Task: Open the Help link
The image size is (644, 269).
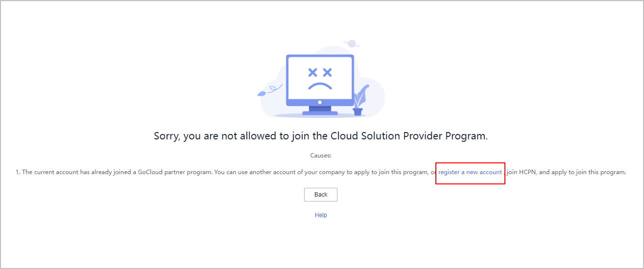Action: (x=321, y=215)
